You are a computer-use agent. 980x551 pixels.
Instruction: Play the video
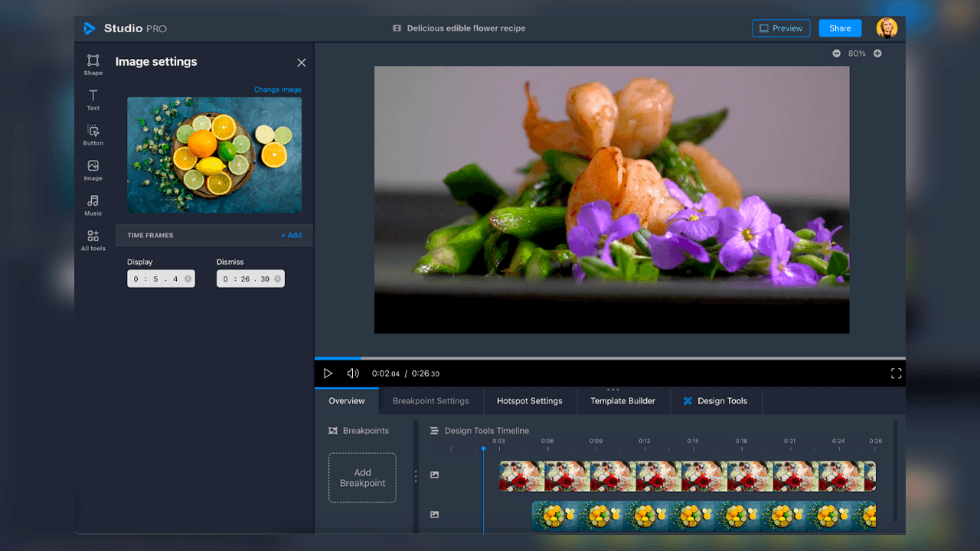point(328,373)
